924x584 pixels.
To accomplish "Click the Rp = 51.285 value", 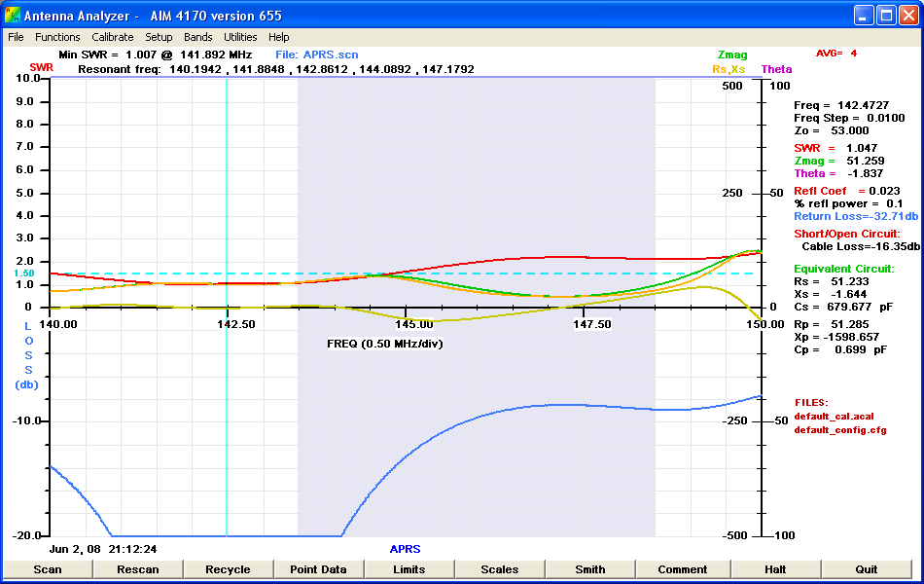I will 832,324.
